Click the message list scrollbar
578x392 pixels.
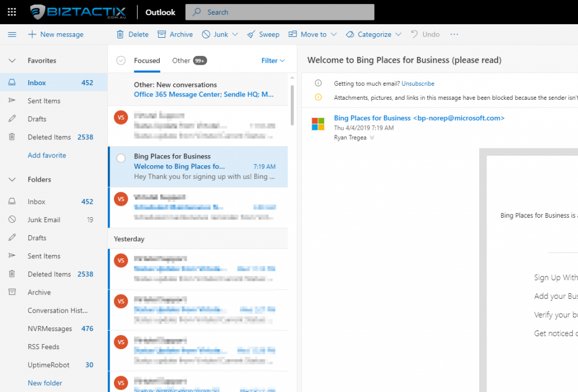pos(292,105)
